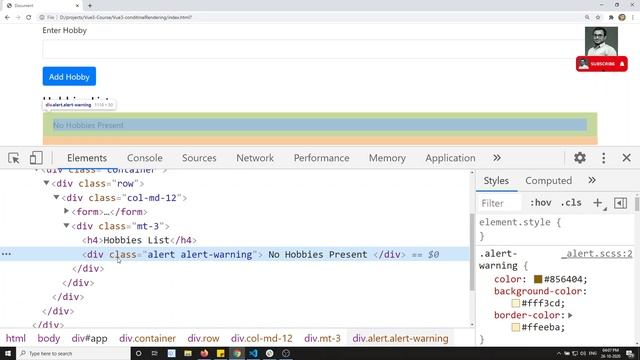The image size is (640, 360).
Task: Click body in the breadcrumb
Action: 49,338
